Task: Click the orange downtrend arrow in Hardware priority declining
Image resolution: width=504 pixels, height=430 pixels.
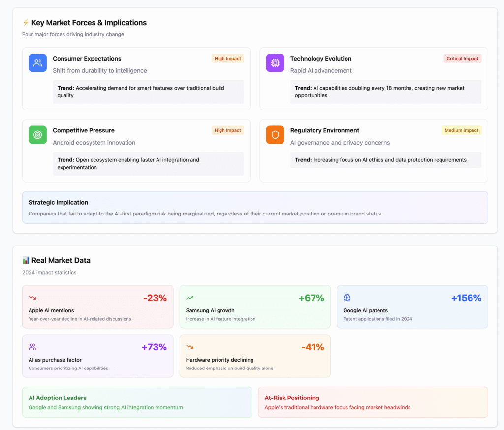Action: pos(189,347)
